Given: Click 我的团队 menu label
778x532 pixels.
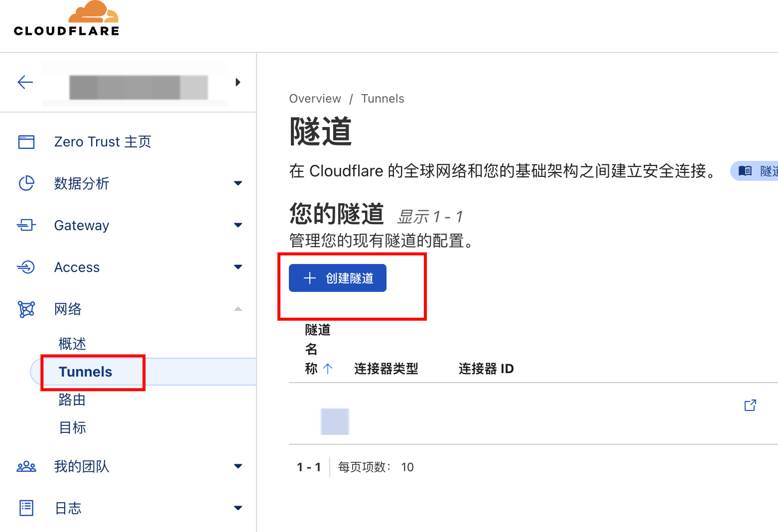Looking at the screenshot, I should click(x=82, y=466).
